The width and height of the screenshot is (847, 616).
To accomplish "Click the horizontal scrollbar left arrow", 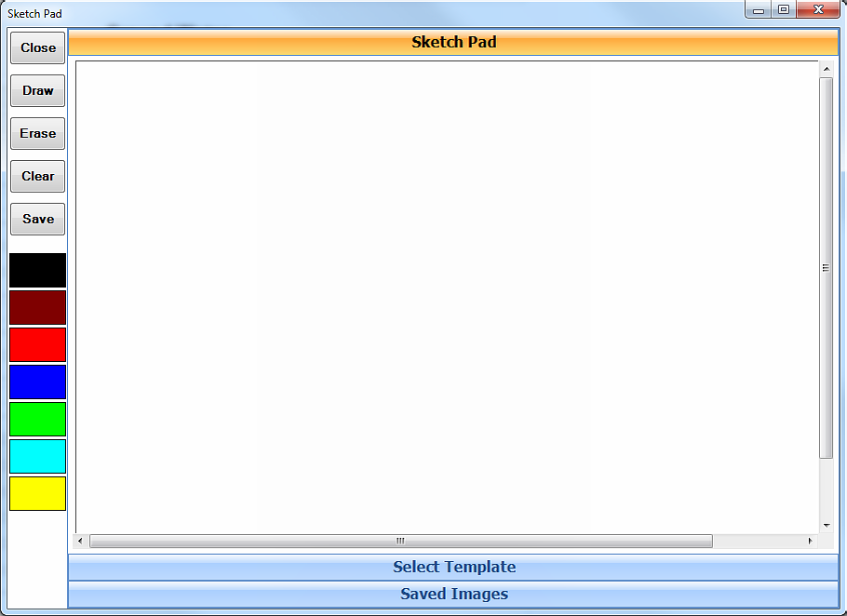I will [81, 541].
